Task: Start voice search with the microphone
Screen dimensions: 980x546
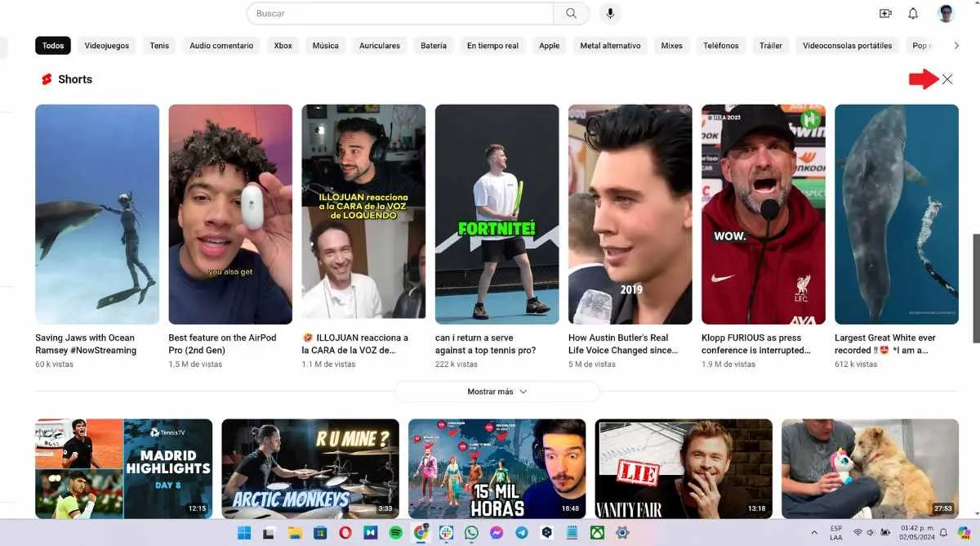Action: click(609, 13)
